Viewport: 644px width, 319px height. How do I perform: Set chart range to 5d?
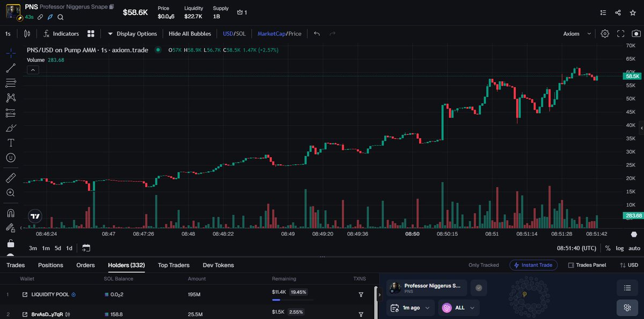point(58,248)
